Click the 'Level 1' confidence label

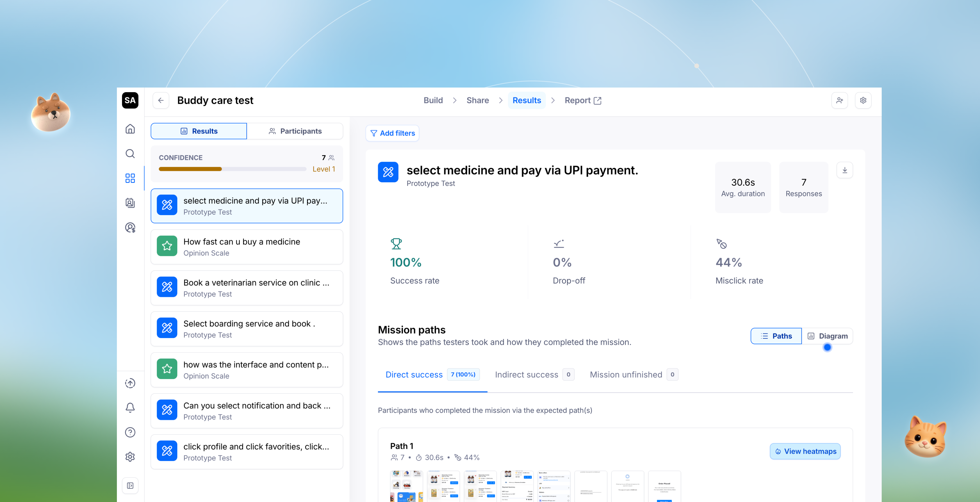click(x=324, y=169)
